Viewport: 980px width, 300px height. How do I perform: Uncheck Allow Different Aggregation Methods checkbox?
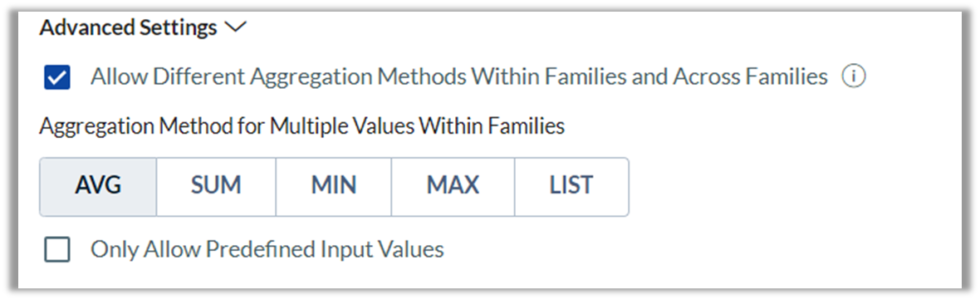pyautogui.click(x=56, y=78)
